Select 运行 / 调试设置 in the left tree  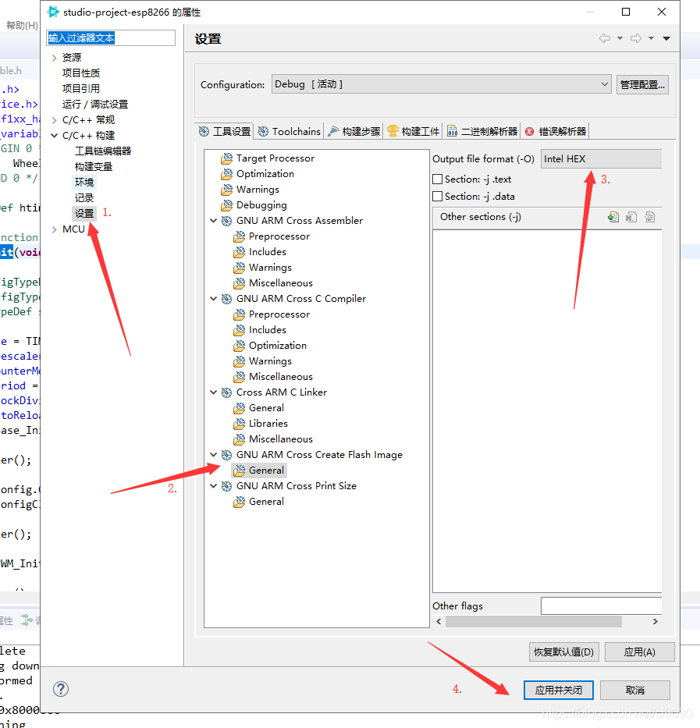(x=94, y=105)
